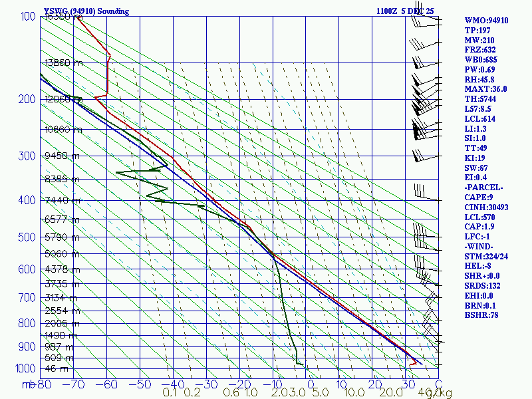
Task: Click the 400 mb pressure label
Action: 27,200
